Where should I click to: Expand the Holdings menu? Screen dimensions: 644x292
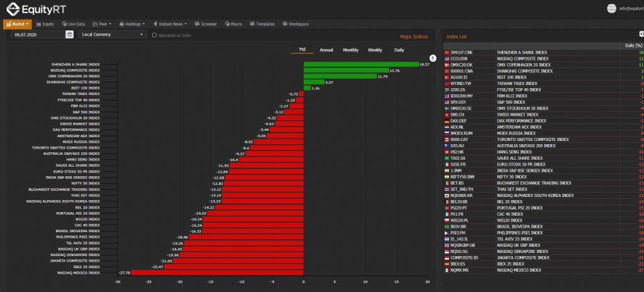[x=132, y=25]
